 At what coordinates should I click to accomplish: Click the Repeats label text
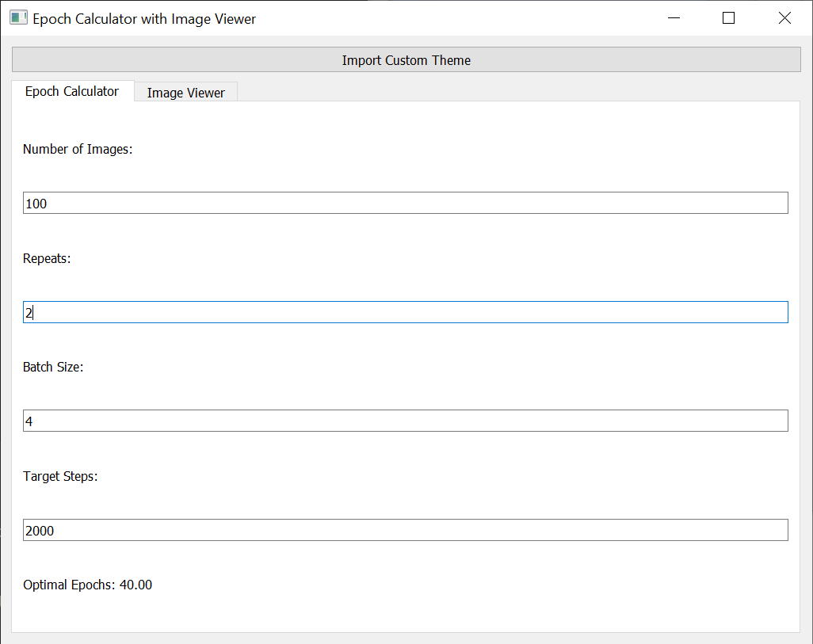[47, 258]
